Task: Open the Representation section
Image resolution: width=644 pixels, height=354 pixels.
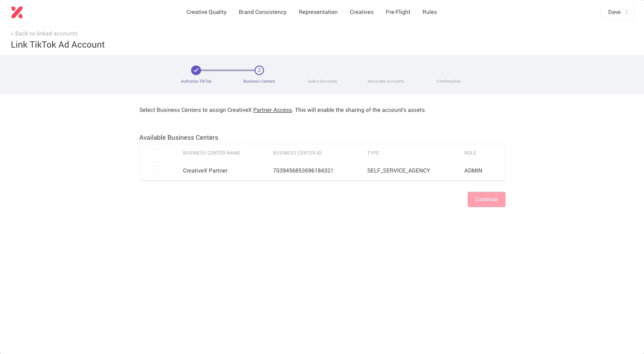Action: pos(318,12)
